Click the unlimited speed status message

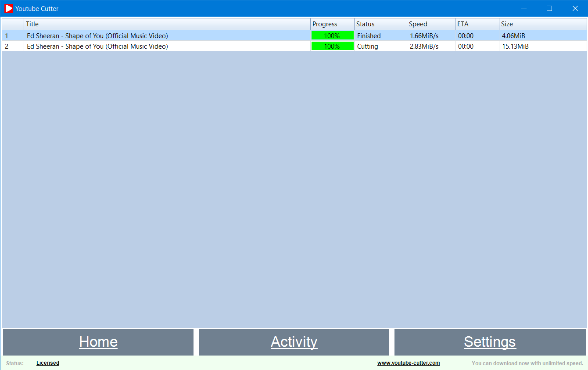click(527, 363)
